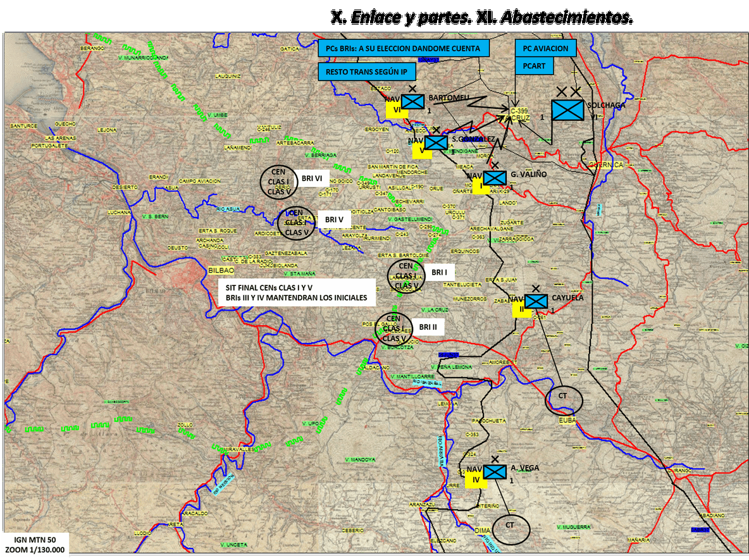Select the CT circle near DIMA

pyautogui.click(x=511, y=530)
